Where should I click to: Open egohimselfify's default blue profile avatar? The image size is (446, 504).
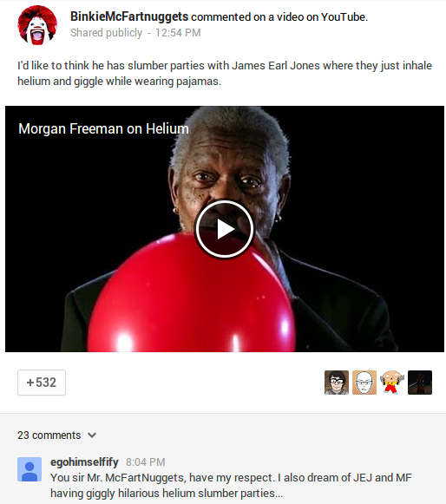[30, 469]
